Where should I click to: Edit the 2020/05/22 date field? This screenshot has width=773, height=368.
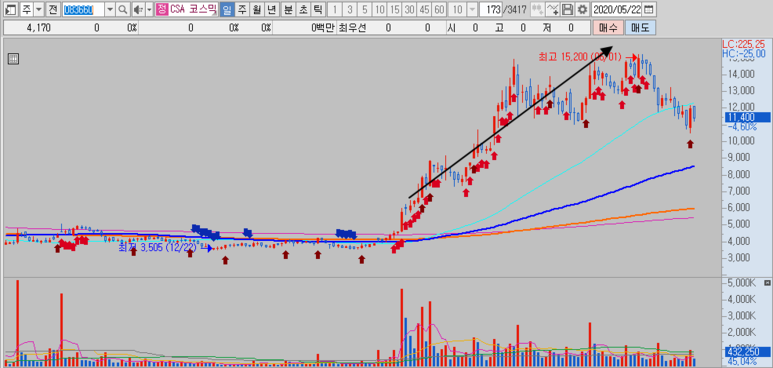[617, 9]
